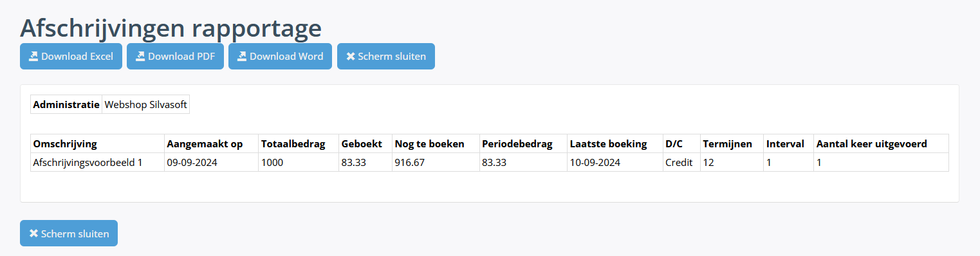Export the report via Download Word
This screenshot has height=256, width=980.
point(280,56)
